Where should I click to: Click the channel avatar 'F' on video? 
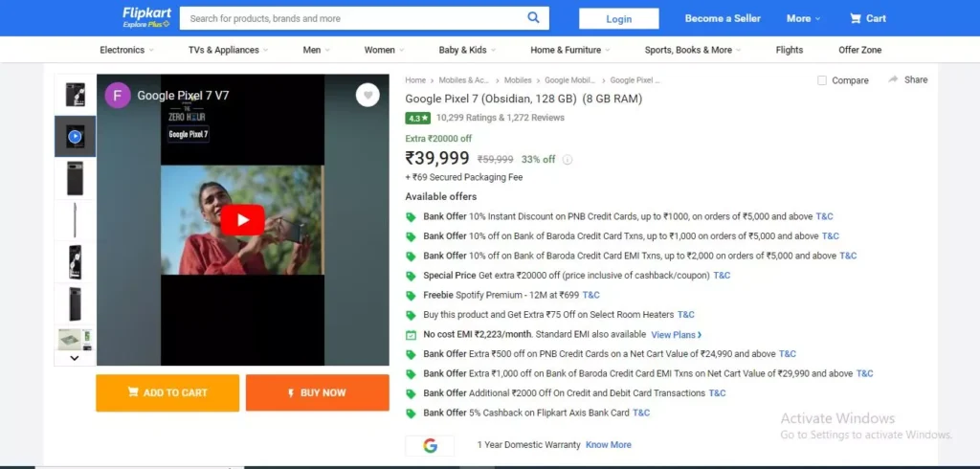(118, 96)
